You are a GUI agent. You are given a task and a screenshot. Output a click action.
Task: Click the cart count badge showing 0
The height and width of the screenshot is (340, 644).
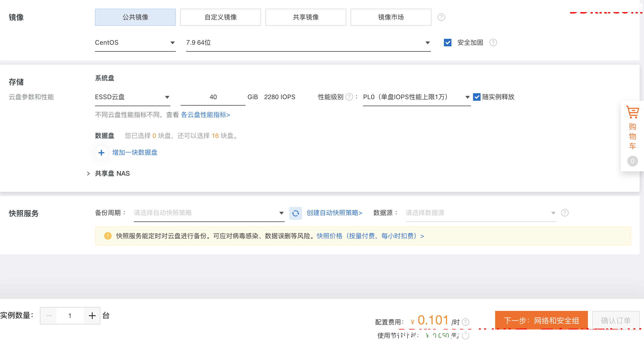[632, 161]
